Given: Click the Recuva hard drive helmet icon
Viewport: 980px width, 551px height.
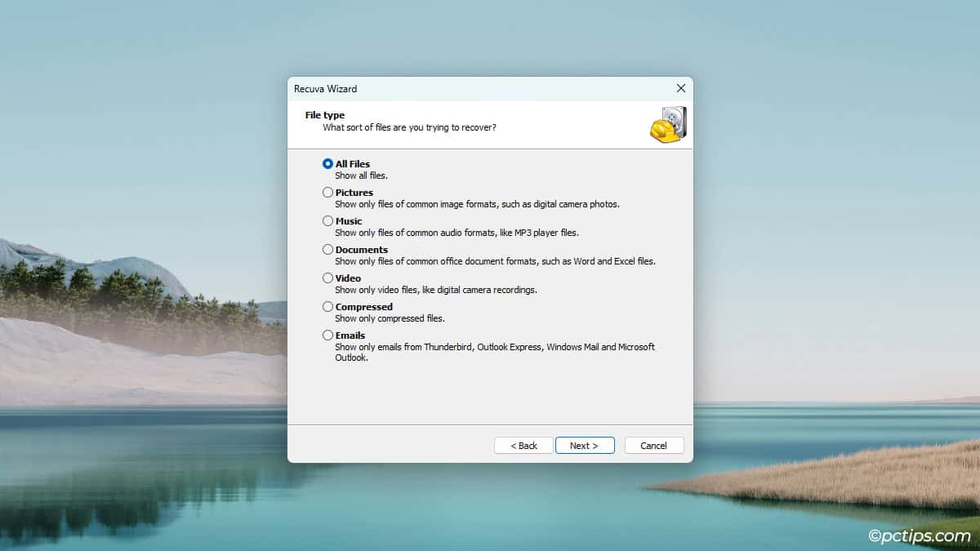Looking at the screenshot, I should click(x=668, y=124).
